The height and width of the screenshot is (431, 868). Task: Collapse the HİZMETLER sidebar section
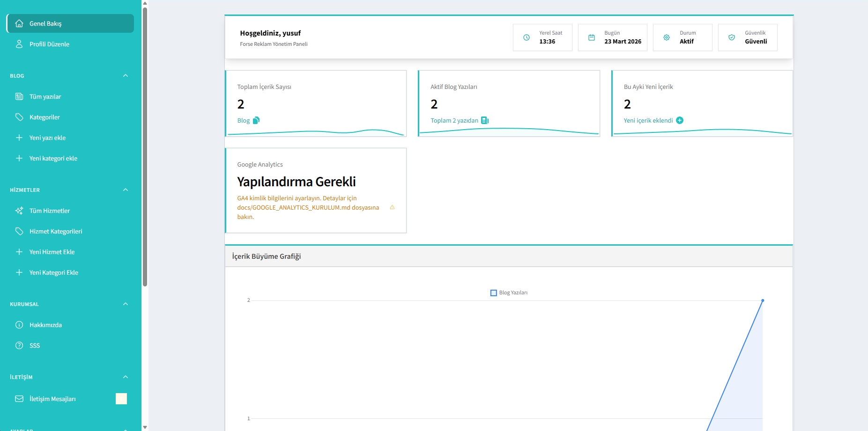[125, 190]
